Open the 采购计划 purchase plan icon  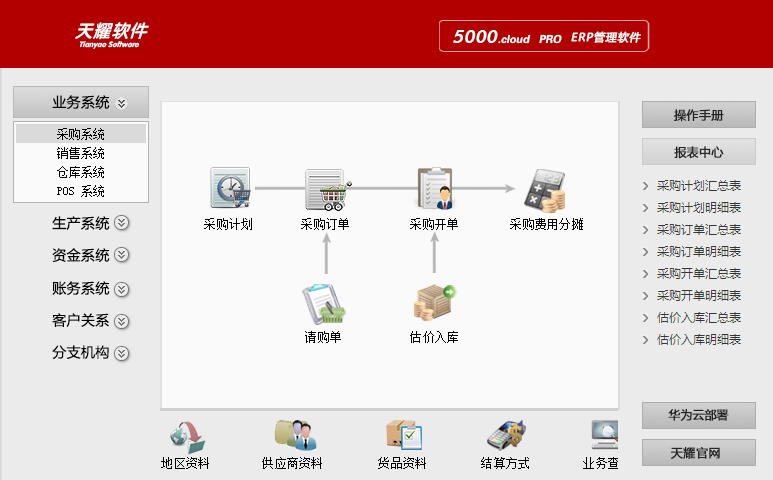coord(229,188)
